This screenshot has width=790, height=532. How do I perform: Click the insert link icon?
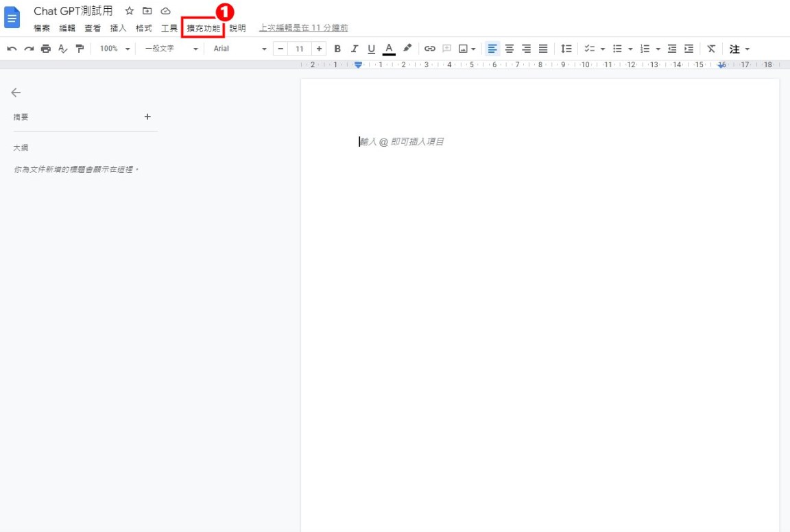click(x=429, y=49)
